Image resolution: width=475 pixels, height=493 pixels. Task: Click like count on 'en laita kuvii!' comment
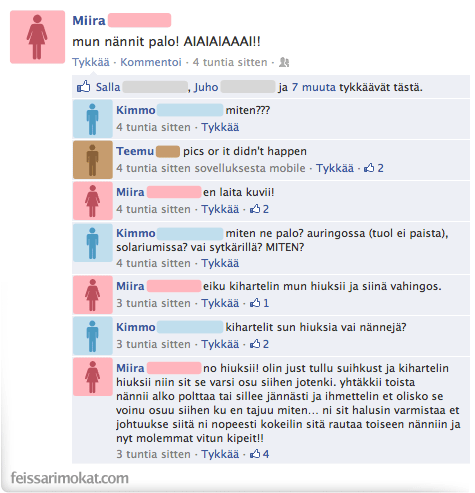(x=259, y=209)
